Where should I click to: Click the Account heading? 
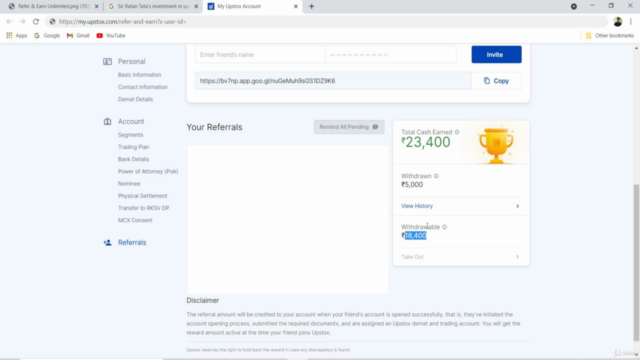tap(131, 122)
